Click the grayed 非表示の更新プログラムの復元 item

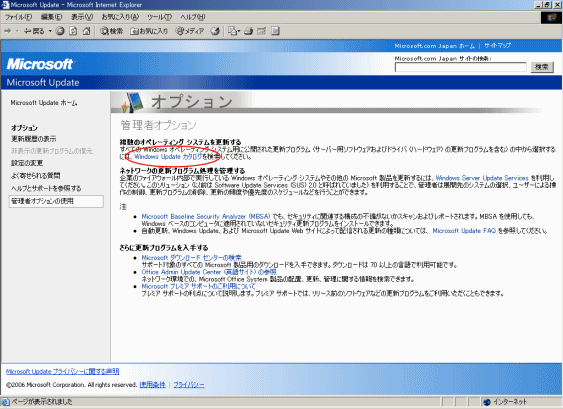pos(52,151)
